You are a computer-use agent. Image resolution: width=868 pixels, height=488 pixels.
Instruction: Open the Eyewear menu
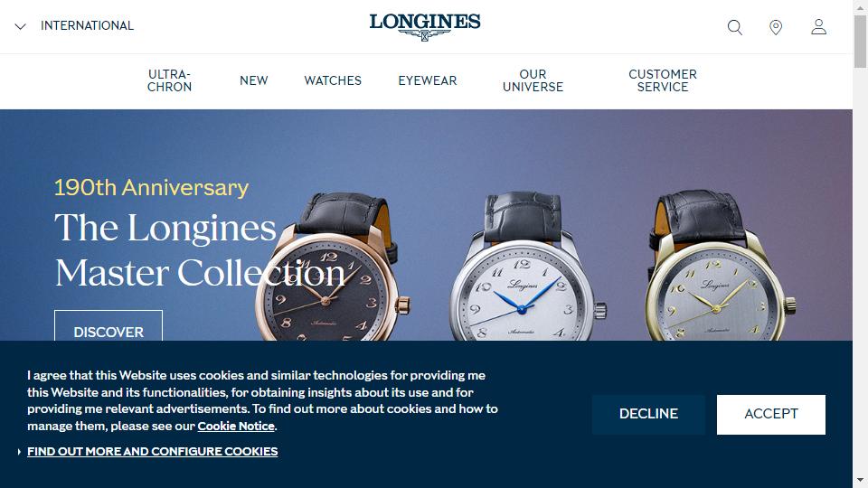(428, 80)
